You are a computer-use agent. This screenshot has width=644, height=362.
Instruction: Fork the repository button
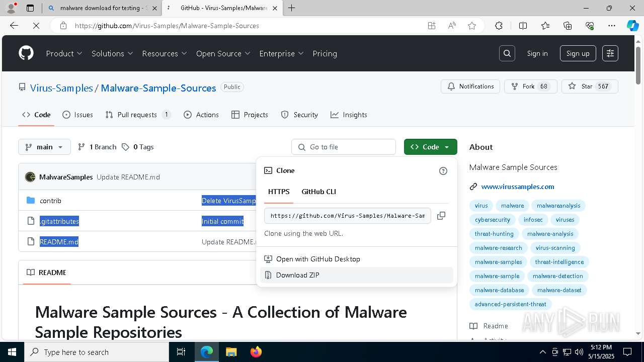coord(531,86)
